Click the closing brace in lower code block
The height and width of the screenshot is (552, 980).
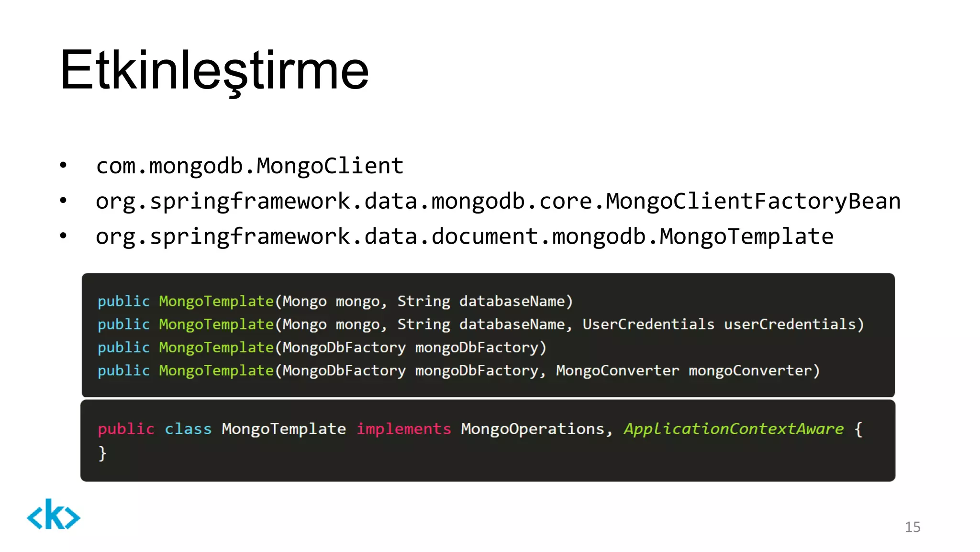tap(102, 453)
